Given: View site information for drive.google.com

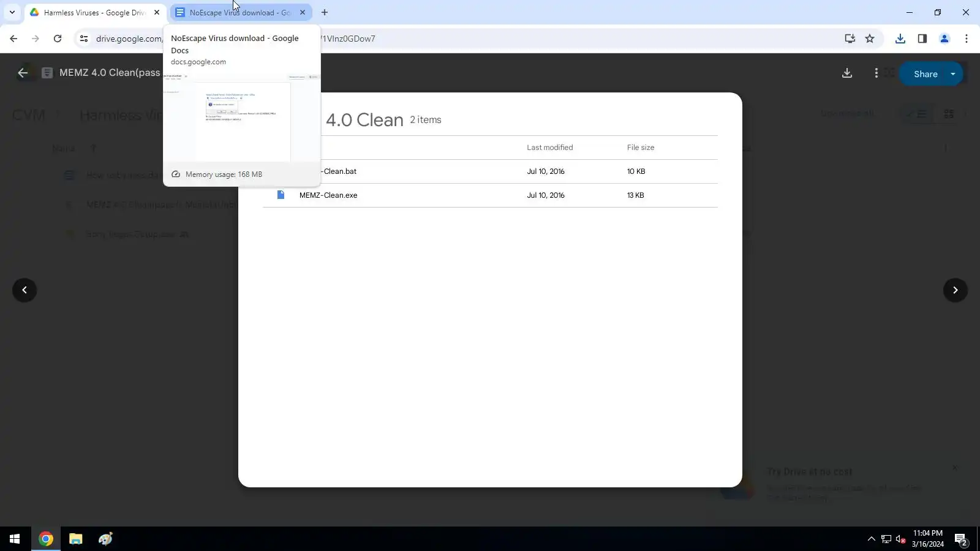Looking at the screenshot, I should 84,39.
